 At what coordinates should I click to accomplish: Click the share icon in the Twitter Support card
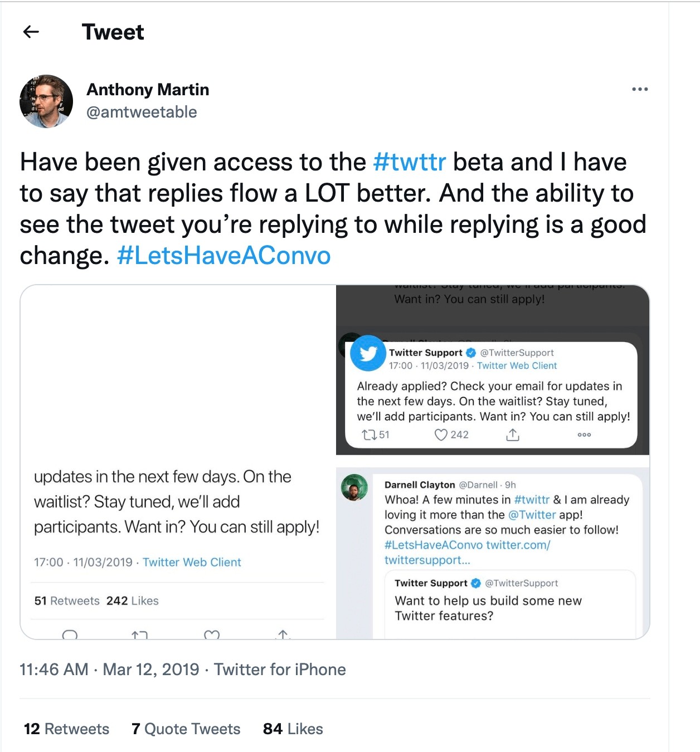point(512,435)
